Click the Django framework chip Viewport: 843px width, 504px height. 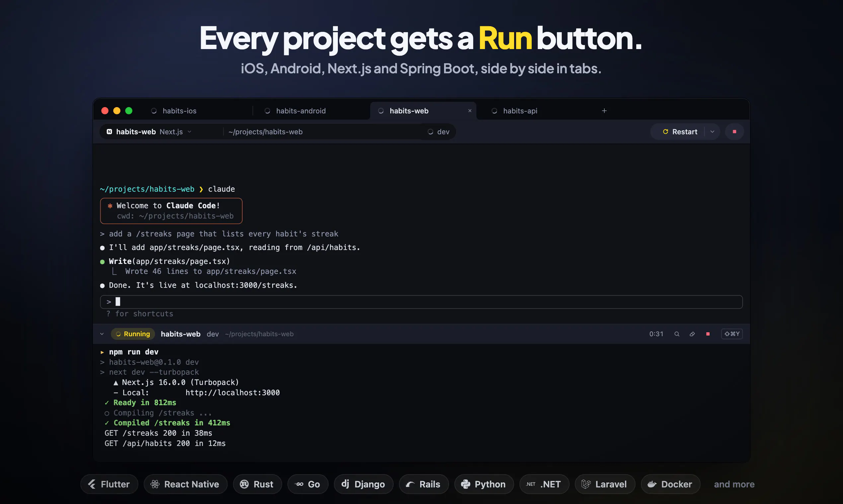click(x=363, y=484)
